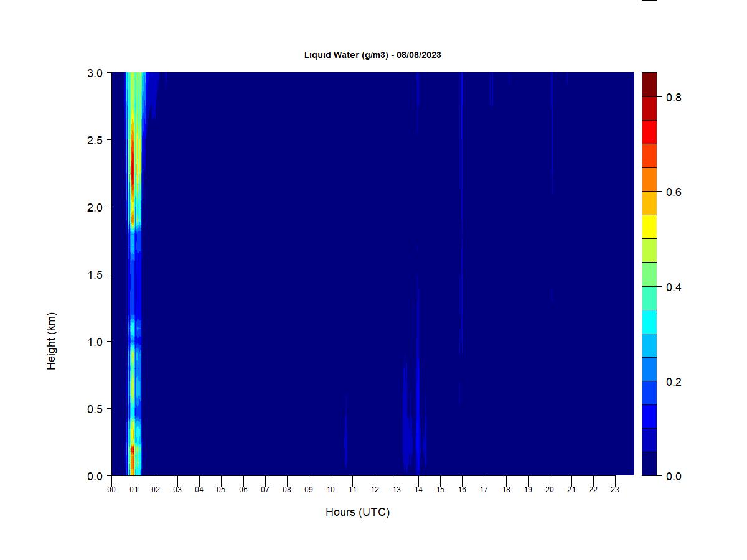Click the 'Height (km)' y-axis label
Viewport: 747px width, 560px height.
click(51, 341)
